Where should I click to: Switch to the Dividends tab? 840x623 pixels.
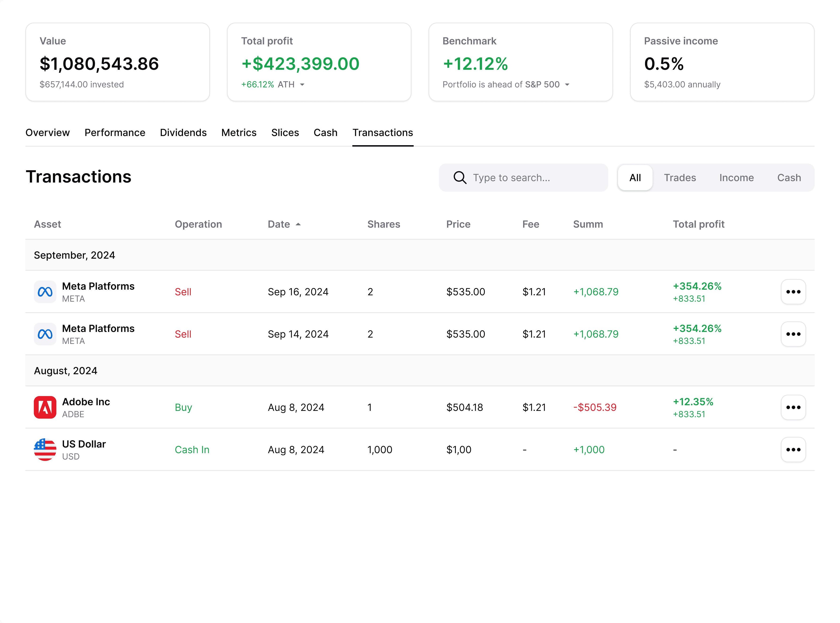pyautogui.click(x=183, y=132)
